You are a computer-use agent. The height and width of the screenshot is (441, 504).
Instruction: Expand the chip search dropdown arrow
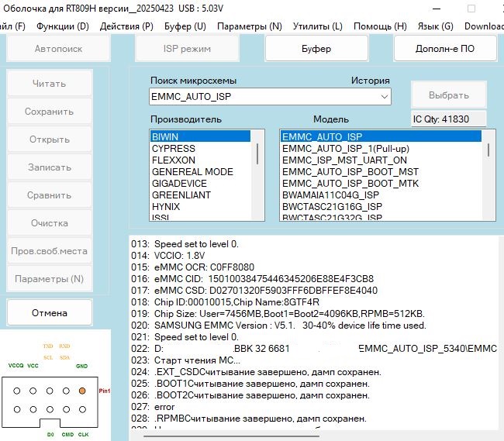pos(384,96)
